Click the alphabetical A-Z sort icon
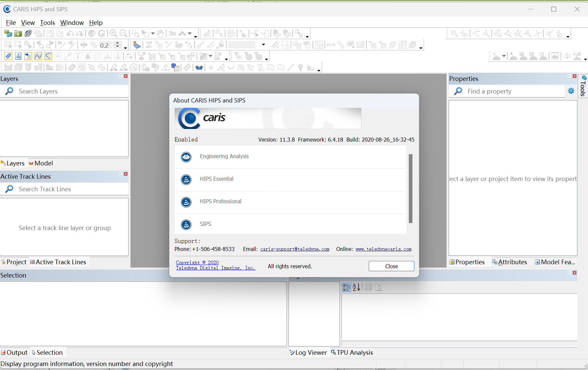Screen dimensions: 588x370 coord(356,287)
